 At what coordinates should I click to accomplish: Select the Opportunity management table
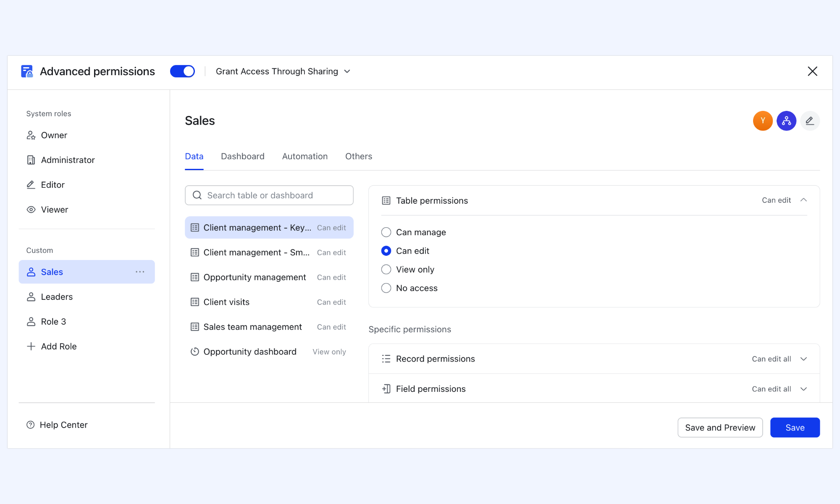pyautogui.click(x=269, y=277)
